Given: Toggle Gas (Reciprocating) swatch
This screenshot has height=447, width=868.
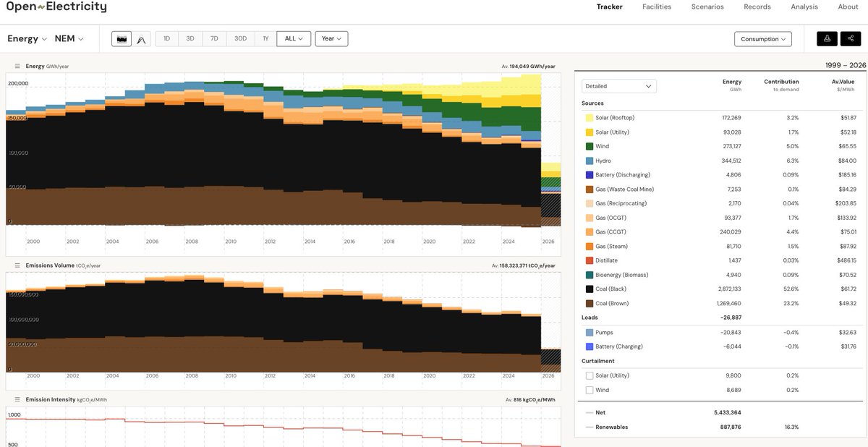Looking at the screenshot, I should (x=590, y=203).
